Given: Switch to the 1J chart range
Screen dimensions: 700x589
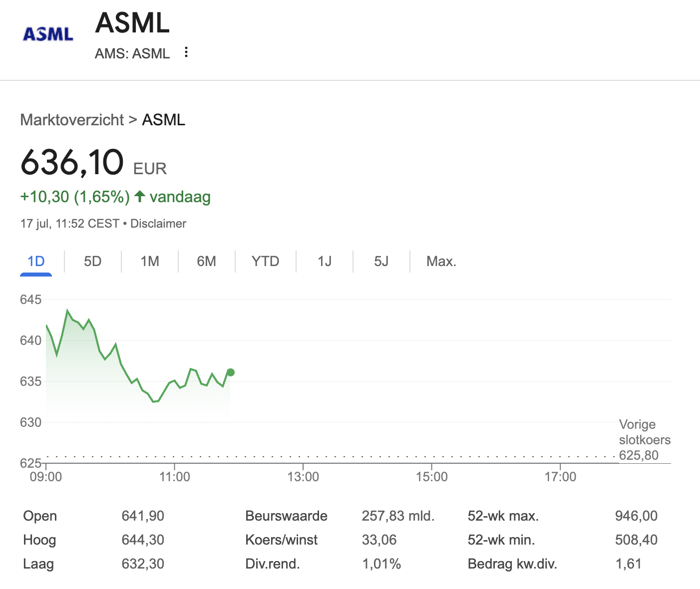Looking at the screenshot, I should click(x=325, y=262).
